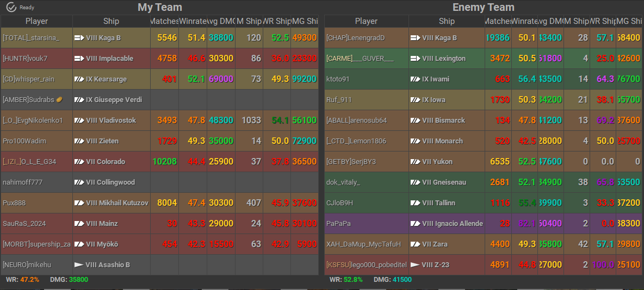
Task: Click the battleship icon next to IX Iwami
Action: click(x=415, y=79)
